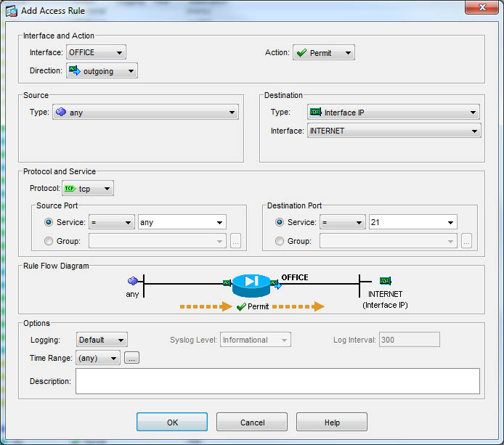Image resolution: width=504 pixels, height=445 pixels.
Task: Click the disabled Destination Port Group combo box
Action: 389,241
